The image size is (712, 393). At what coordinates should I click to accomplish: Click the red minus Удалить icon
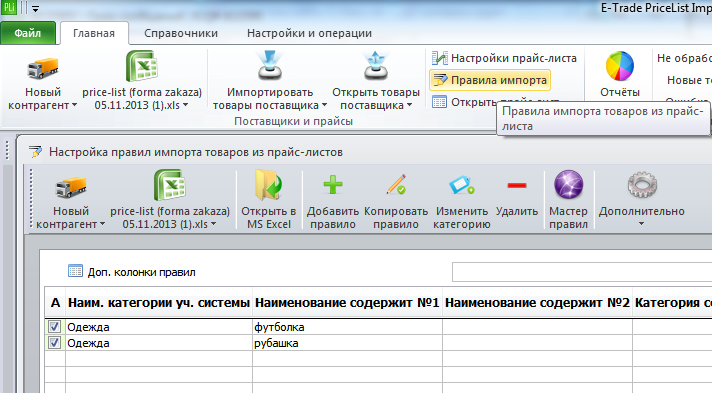click(x=517, y=185)
